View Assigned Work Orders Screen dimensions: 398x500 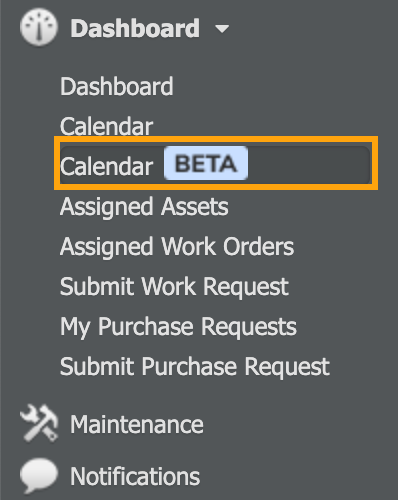click(177, 247)
